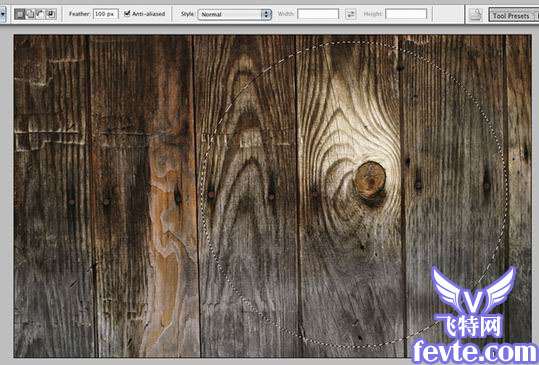539x365 pixels.
Task: Click the Style dropdown stepper arrows
Action: coord(266,14)
